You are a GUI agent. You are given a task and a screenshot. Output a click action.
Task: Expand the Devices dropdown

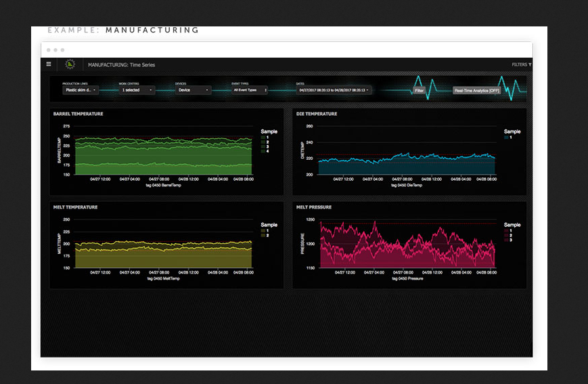pyautogui.click(x=193, y=90)
